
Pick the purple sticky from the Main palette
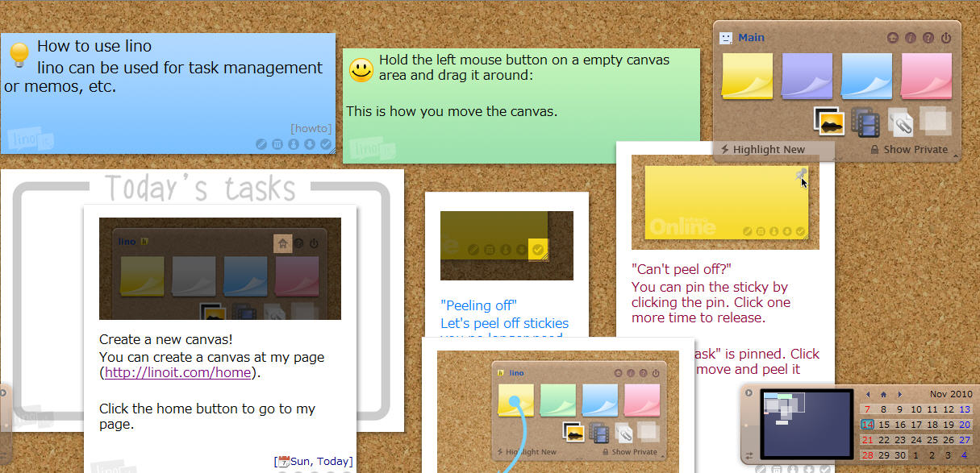[x=807, y=77]
